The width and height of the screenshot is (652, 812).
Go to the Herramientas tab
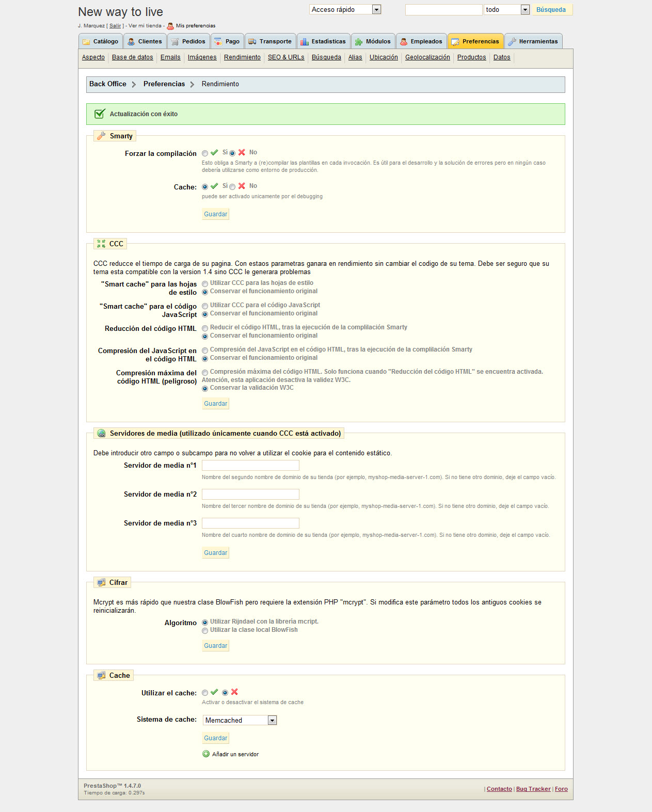pos(533,41)
